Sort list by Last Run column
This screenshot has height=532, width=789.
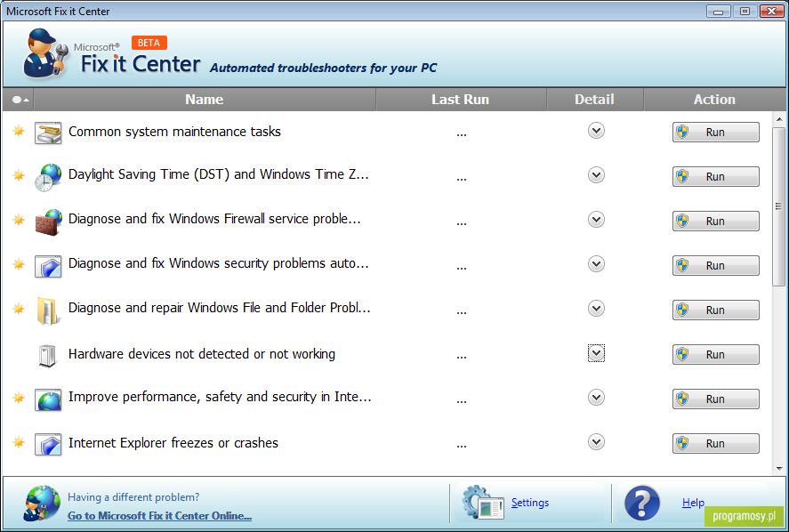[461, 100]
